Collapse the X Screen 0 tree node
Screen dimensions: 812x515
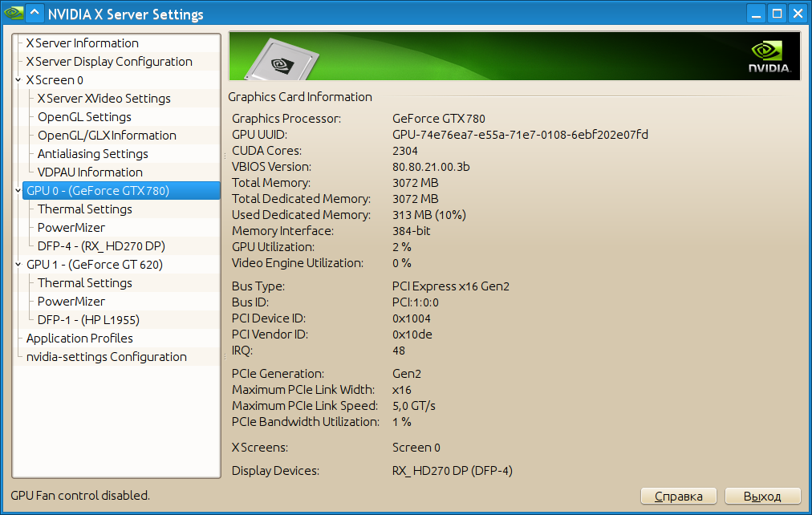(x=18, y=80)
